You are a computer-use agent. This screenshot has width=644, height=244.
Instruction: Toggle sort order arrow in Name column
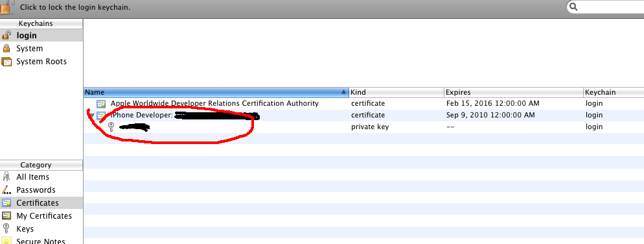click(x=344, y=92)
